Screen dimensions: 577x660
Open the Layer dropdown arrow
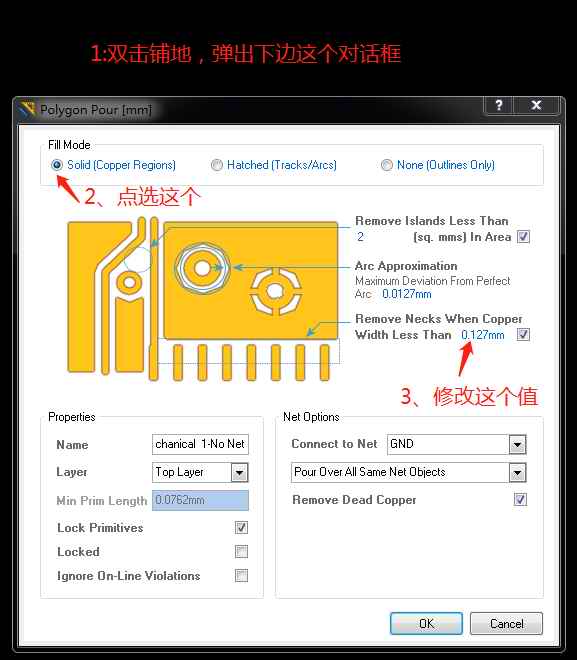pyautogui.click(x=239, y=472)
